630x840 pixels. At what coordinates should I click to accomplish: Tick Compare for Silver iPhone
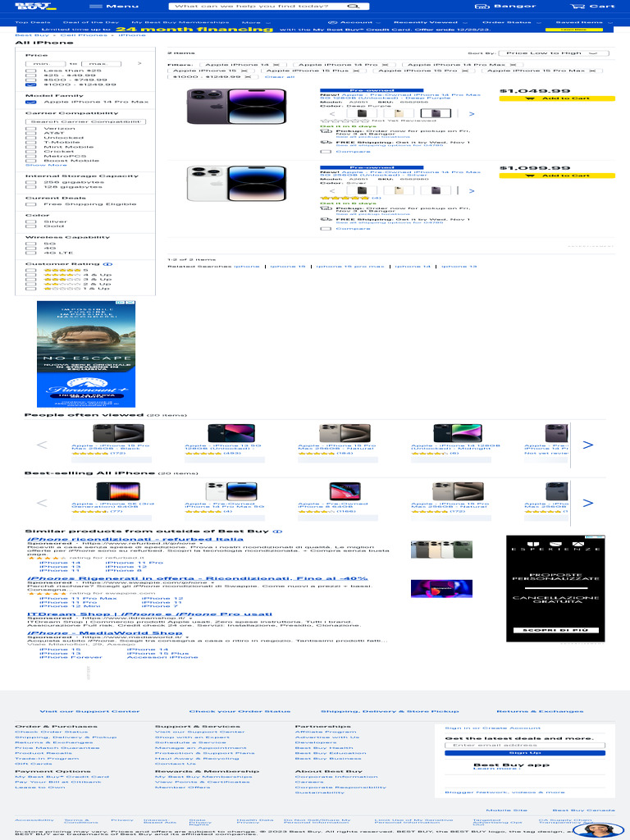(x=325, y=229)
